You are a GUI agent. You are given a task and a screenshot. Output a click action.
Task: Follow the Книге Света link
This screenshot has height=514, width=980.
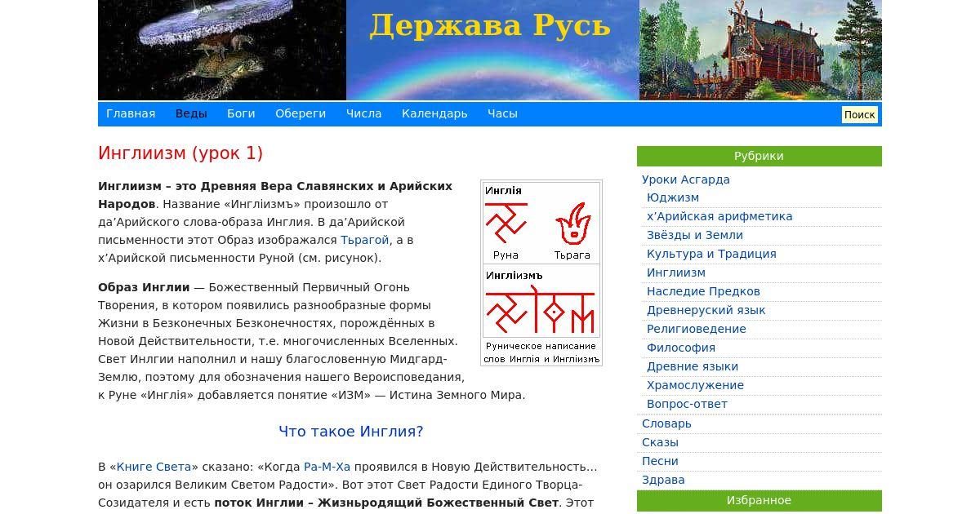pyautogui.click(x=154, y=467)
